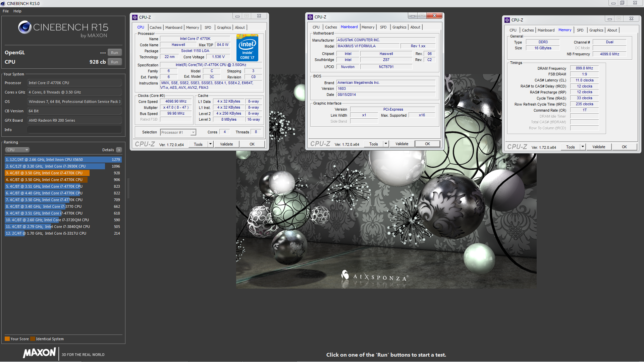The width and height of the screenshot is (644, 362).
Task: Switch to CPU tab in Memory CPU-Z window
Action: (x=513, y=30)
